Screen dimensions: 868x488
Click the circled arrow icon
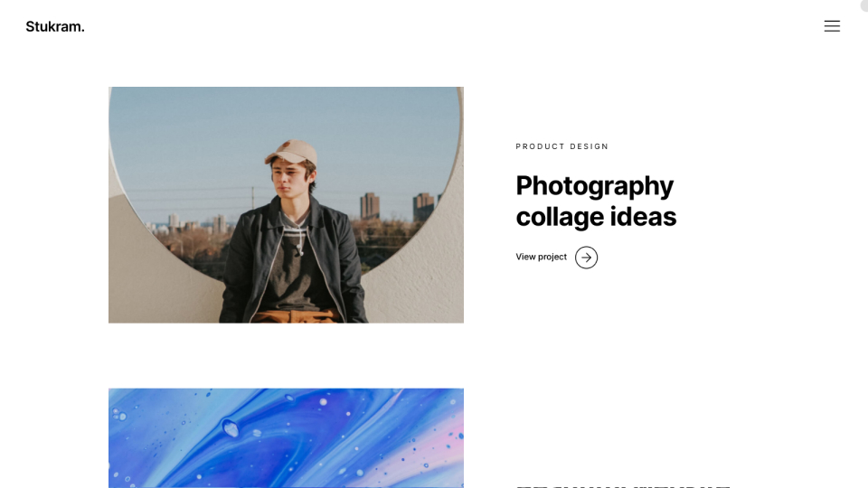586,258
